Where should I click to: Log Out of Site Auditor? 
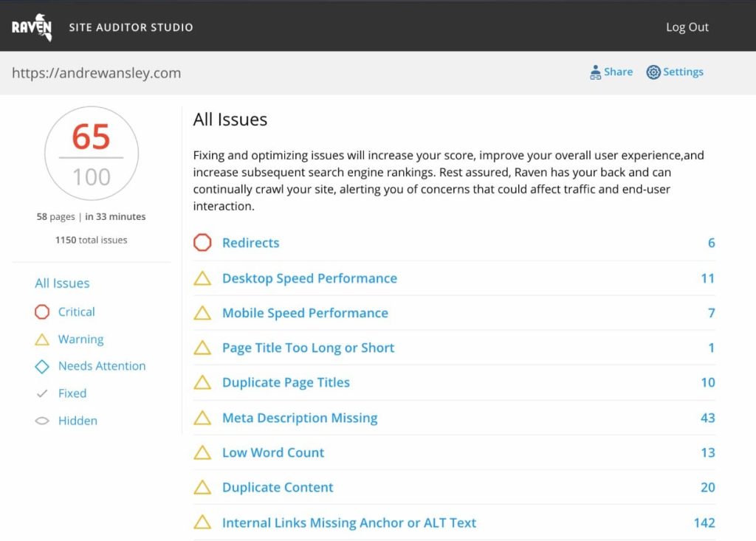click(x=687, y=27)
